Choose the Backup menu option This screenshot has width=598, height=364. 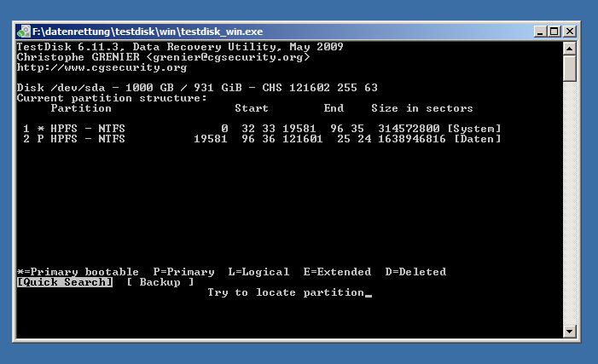pyautogui.click(x=160, y=282)
